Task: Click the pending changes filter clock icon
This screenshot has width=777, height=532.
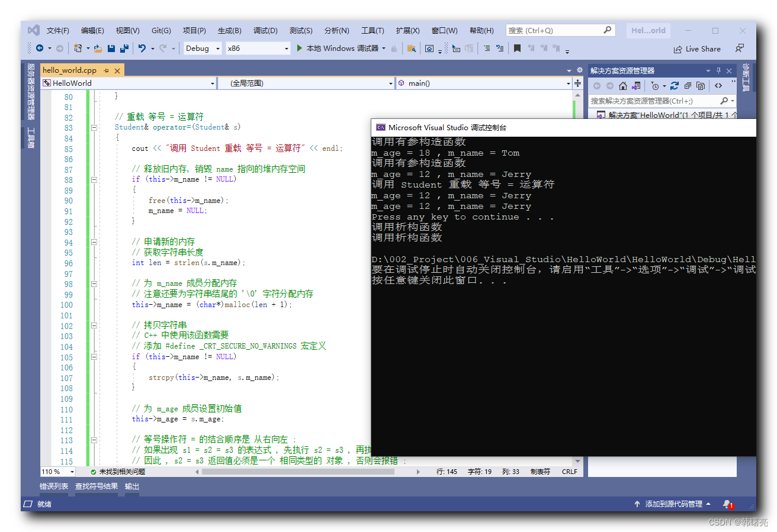Action: coord(654,86)
